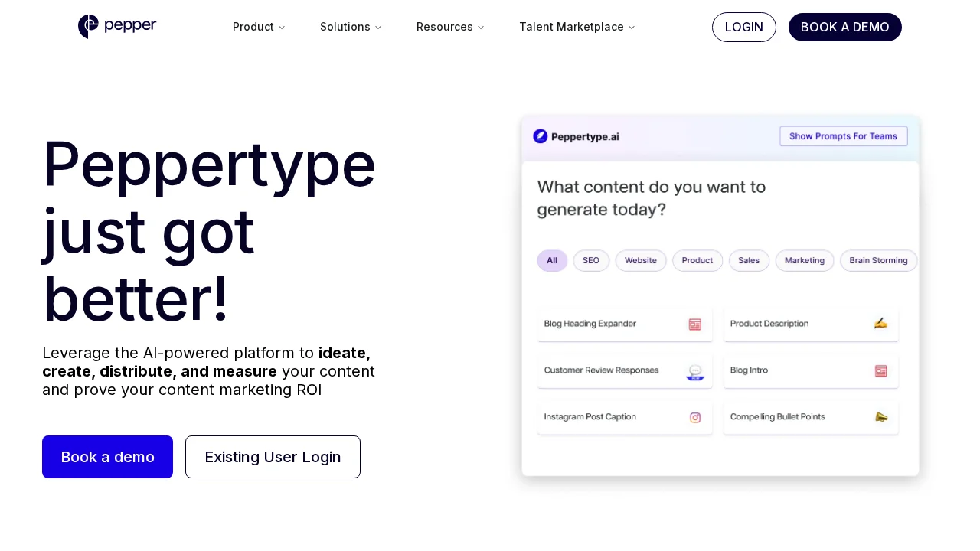Viewport: 980px width, 551px height.
Task: Click the Pepper logo at top left
Action: point(117,27)
